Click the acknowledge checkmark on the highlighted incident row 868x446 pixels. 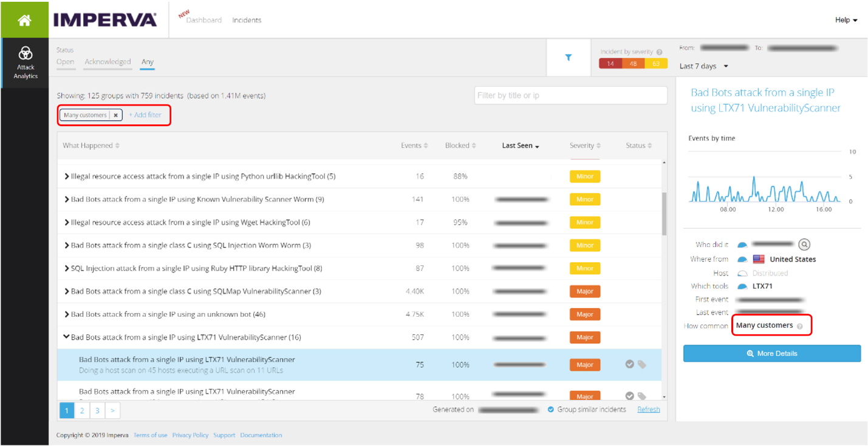(630, 362)
